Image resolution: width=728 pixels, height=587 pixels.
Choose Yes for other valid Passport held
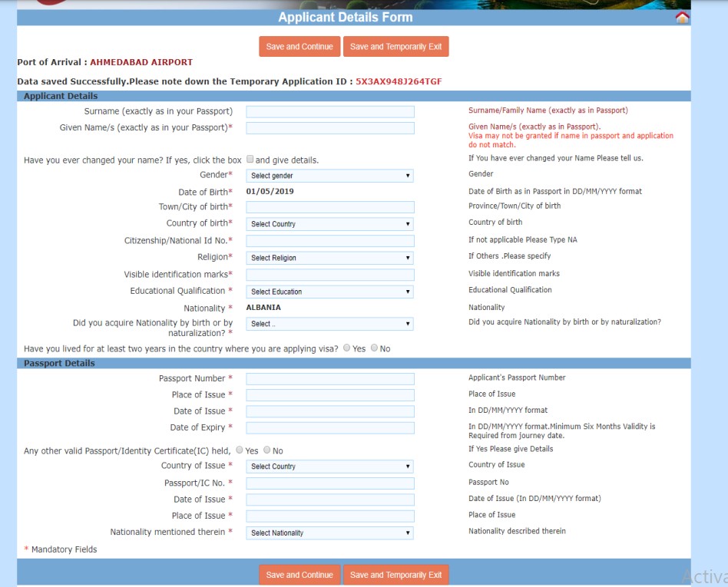tap(240, 450)
